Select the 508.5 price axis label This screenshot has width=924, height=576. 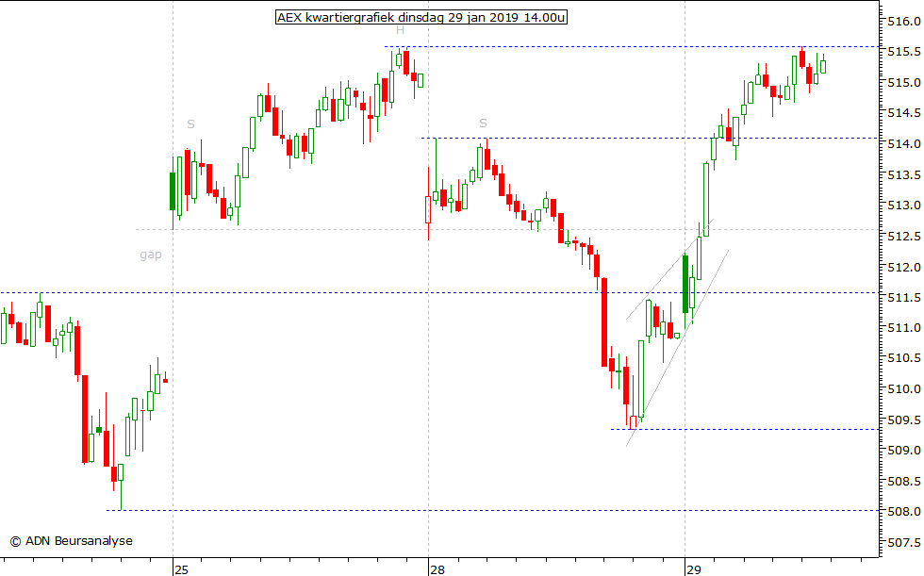pos(904,481)
